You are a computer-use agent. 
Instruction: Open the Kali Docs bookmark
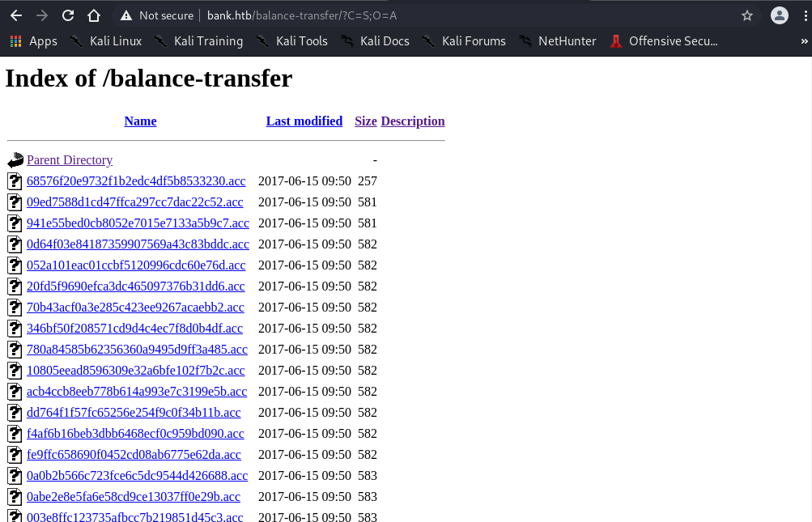pyautogui.click(x=375, y=41)
